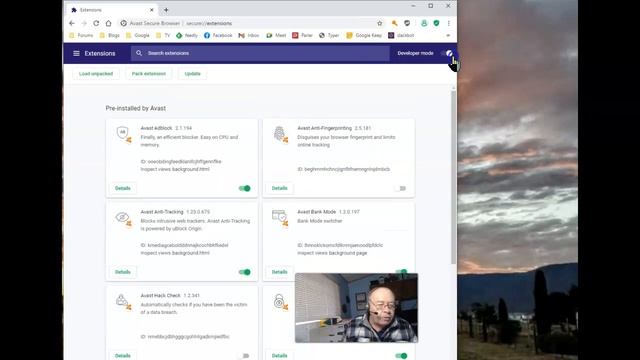Select the Extensions browser tab

112,10
